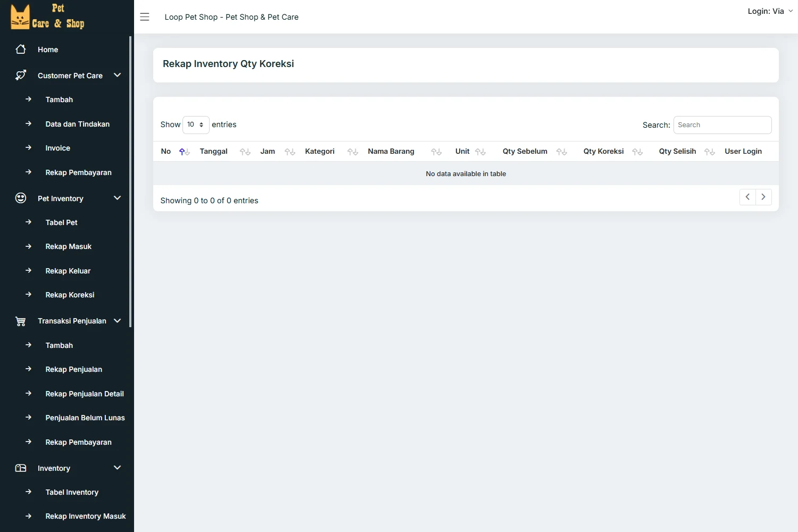Sort table by Qty Sebelum arrows
This screenshot has width=798, height=532.
[x=562, y=152]
